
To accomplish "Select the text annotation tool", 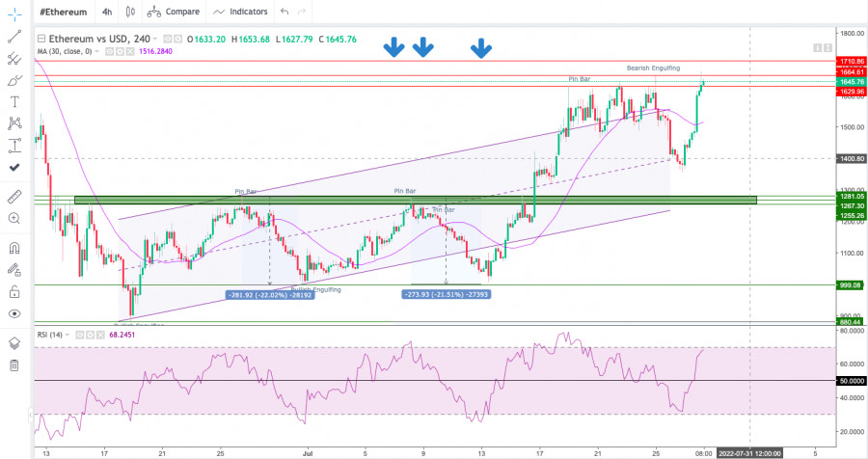I will coord(14,102).
